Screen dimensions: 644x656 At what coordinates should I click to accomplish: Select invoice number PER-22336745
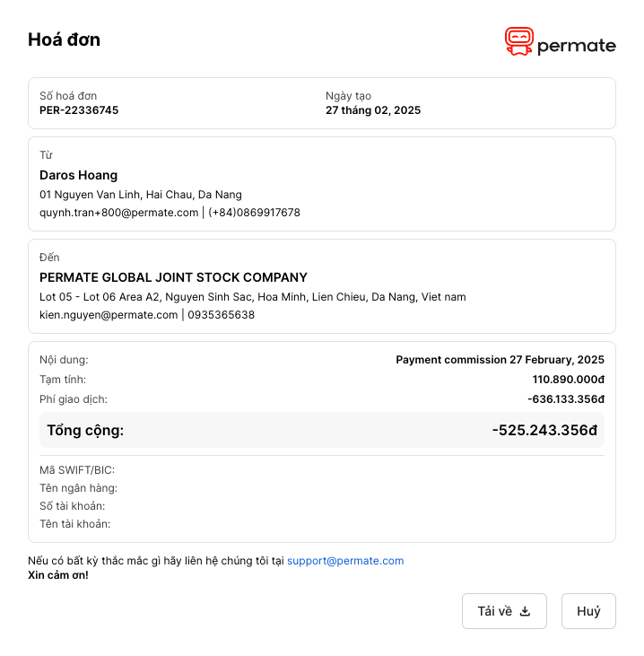pyautogui.click(x=79, y=110)
